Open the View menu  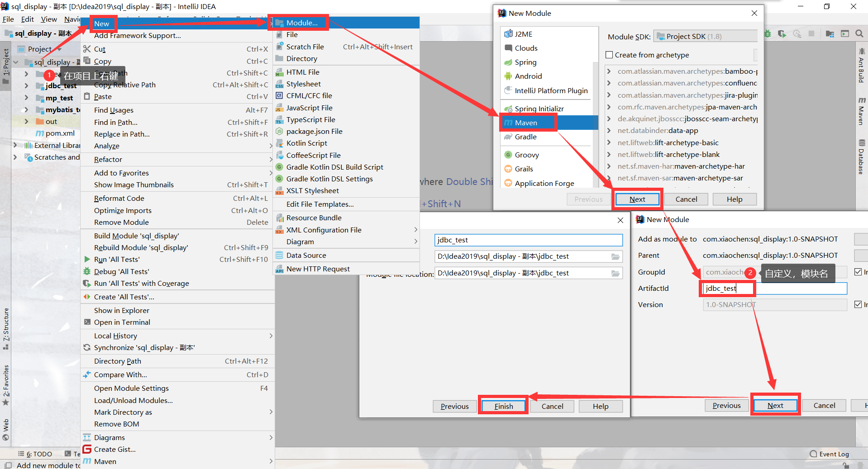pos(49,19)
